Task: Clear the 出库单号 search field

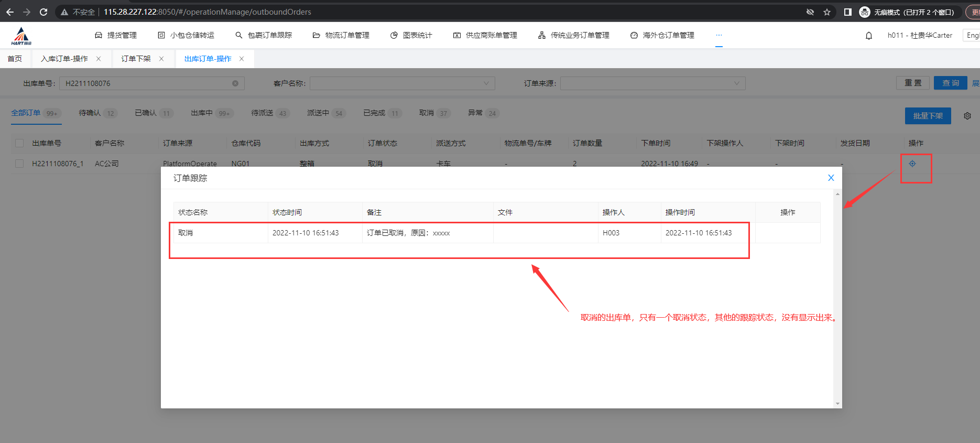Action: (x=235, y=83)
